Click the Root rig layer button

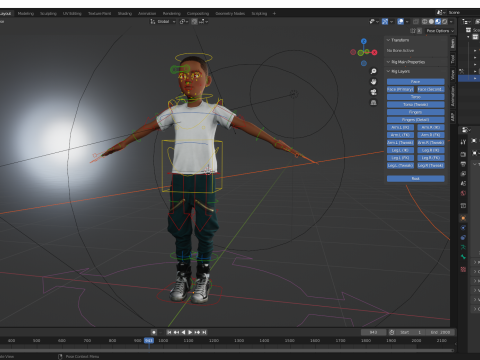tap(415, 179)
